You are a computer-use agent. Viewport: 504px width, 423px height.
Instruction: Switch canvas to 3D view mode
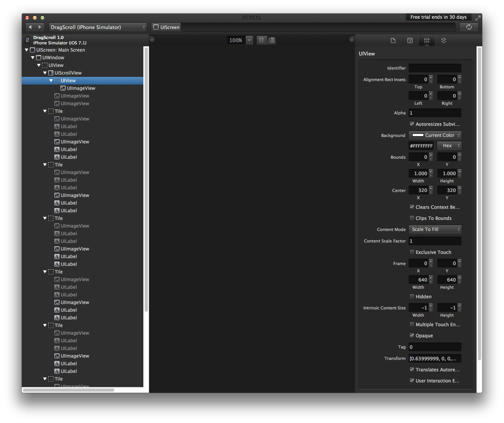click(272, 40)
